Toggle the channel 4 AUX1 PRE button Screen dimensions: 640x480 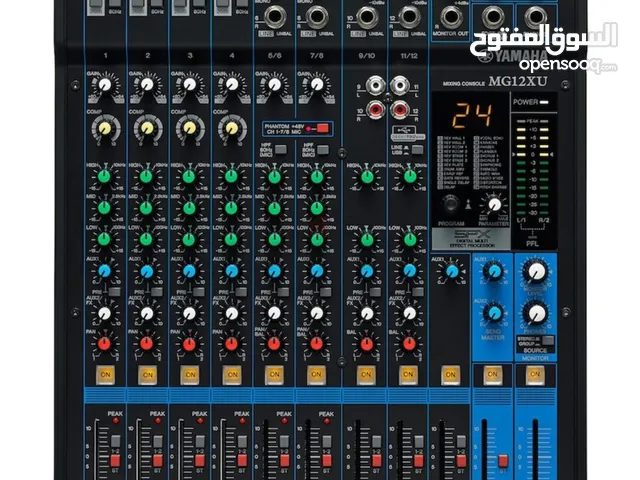tap(241, 292)
